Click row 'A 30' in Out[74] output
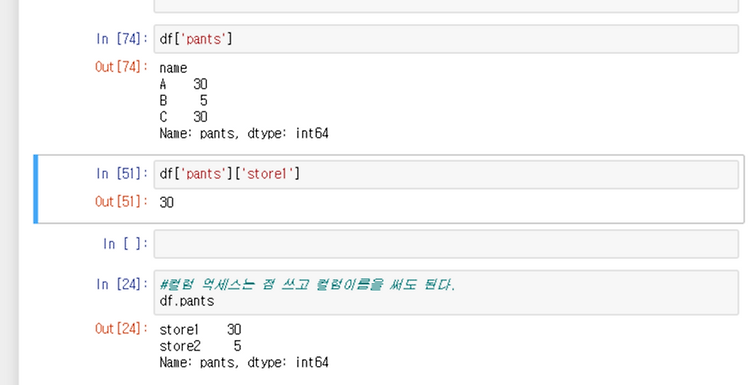 pos(183,85)
